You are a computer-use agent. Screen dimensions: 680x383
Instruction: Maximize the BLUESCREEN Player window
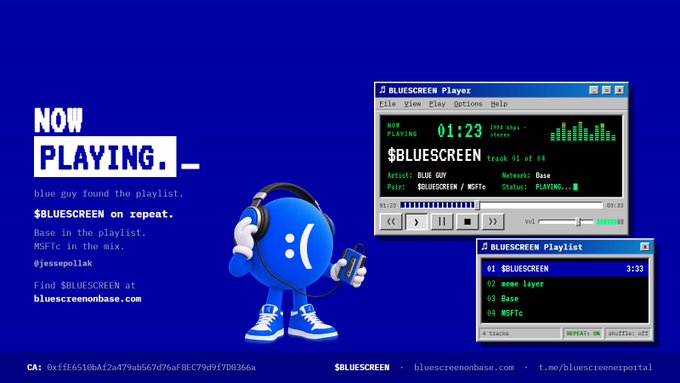(607, 90)
